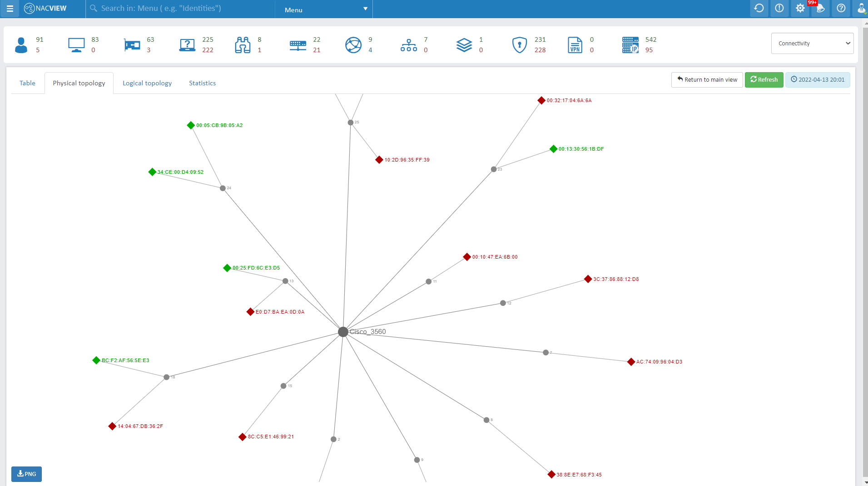Switch to the Logical topology tab
Screen dimensions: 868x486
pos(147,83)
